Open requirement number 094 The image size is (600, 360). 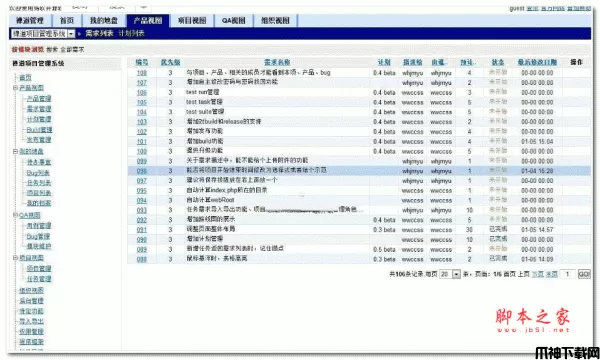click(x=142, y=200)
